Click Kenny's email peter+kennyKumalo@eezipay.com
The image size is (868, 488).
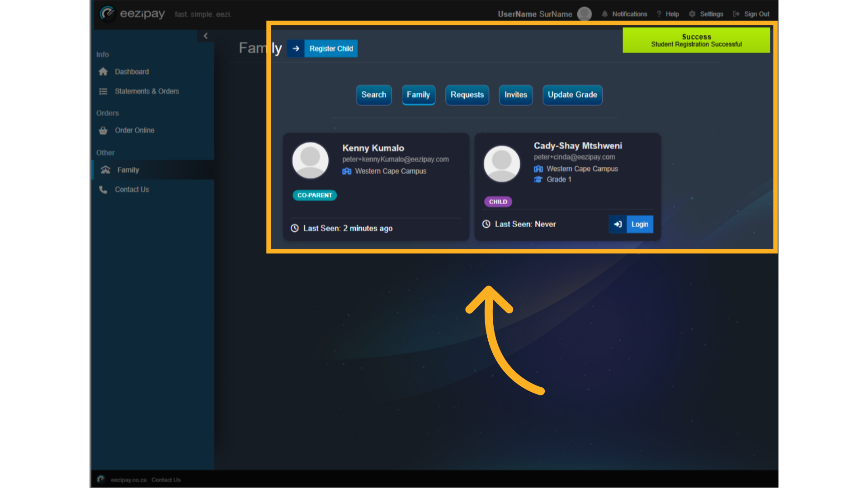click(396, 160)
